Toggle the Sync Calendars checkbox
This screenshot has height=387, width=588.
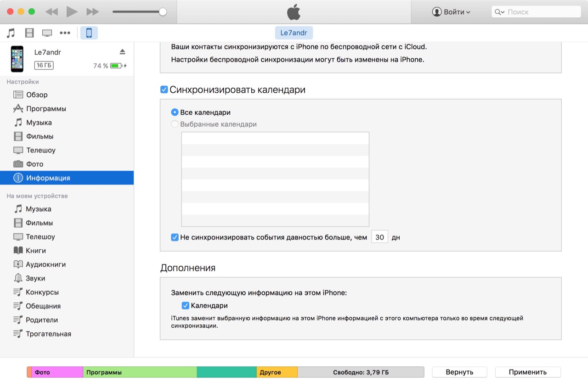click(164, 90)
